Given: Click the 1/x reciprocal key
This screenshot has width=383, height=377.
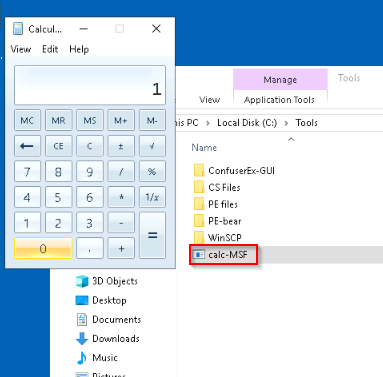Looking at the screenshot, I should point(152,197).
